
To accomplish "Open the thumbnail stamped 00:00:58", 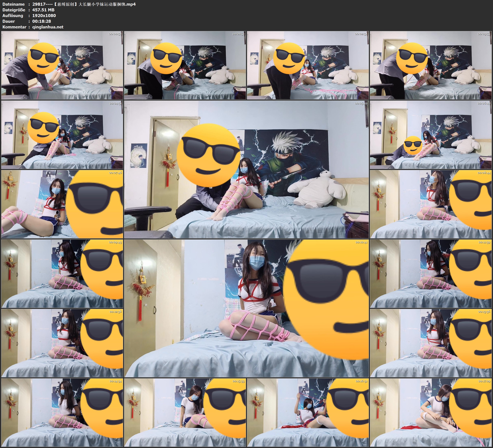I will pos(62,65).
